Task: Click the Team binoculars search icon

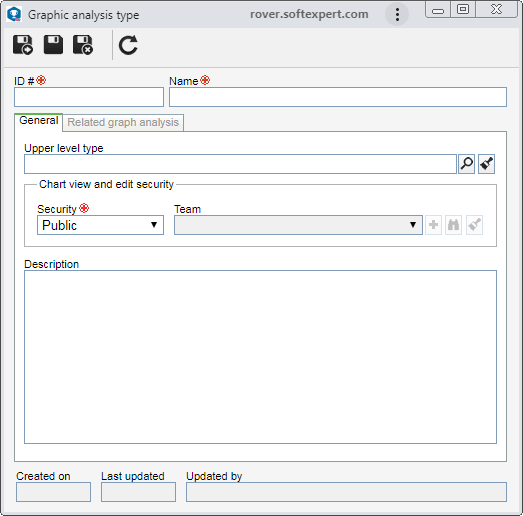Action: [453, 225]
